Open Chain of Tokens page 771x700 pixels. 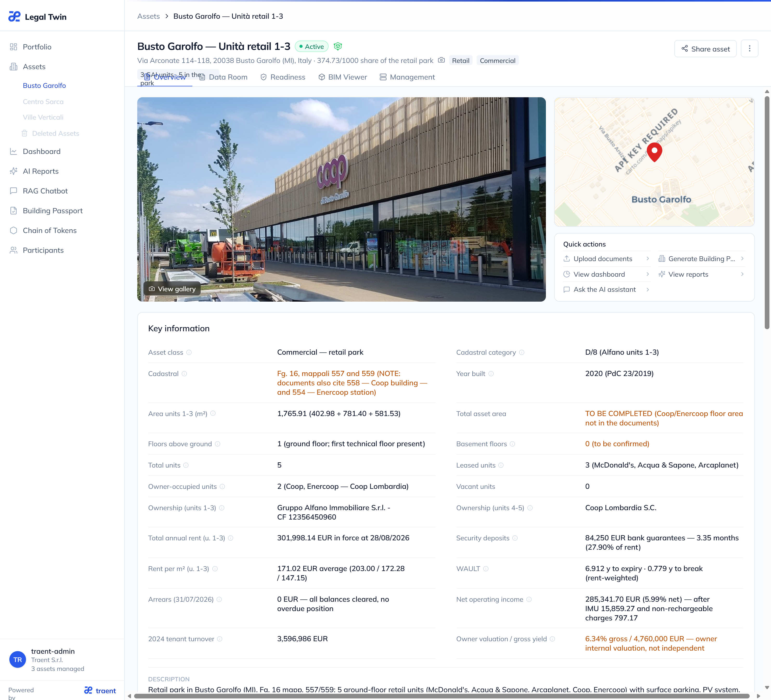click(49, 230)
